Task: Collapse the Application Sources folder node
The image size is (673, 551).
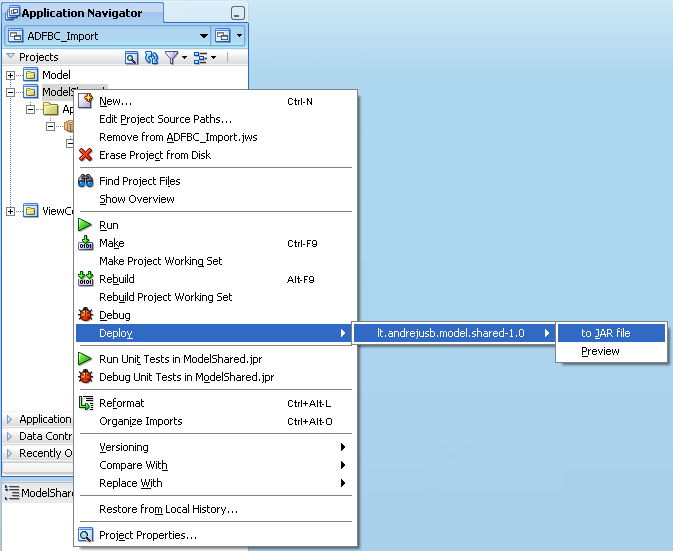Action: pyautogui.click(x=30, y=109)
